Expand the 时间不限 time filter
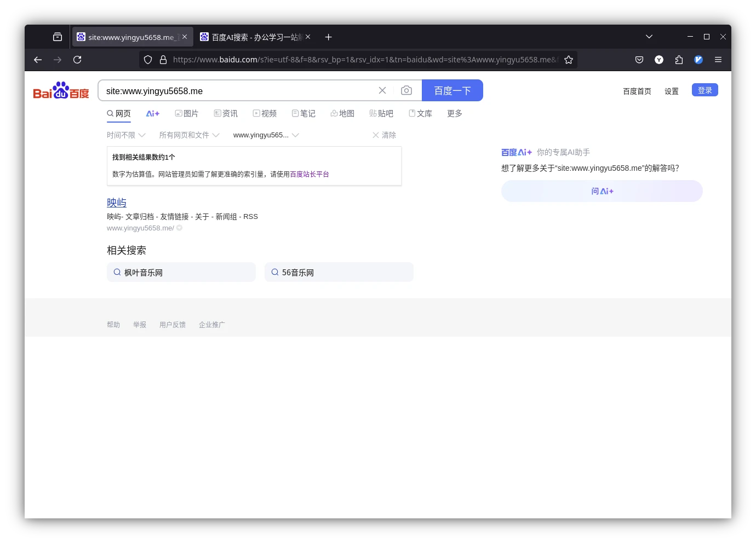 [x=126, y=135]
